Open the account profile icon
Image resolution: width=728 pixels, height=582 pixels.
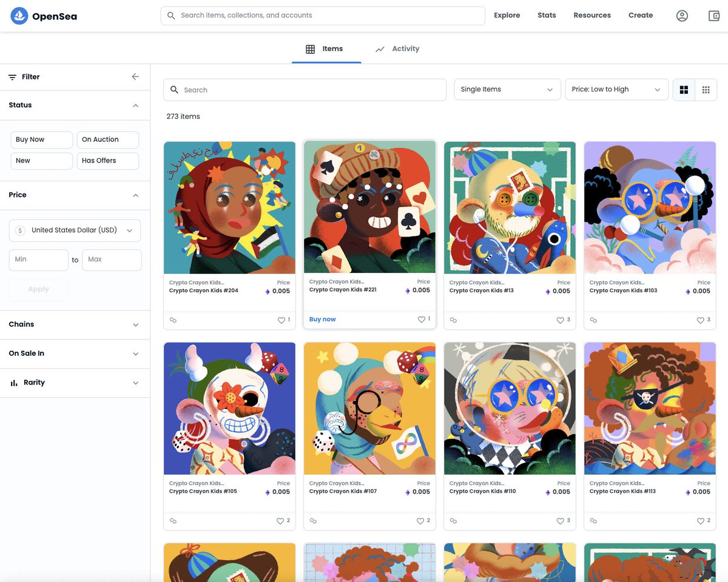point(682,16)
